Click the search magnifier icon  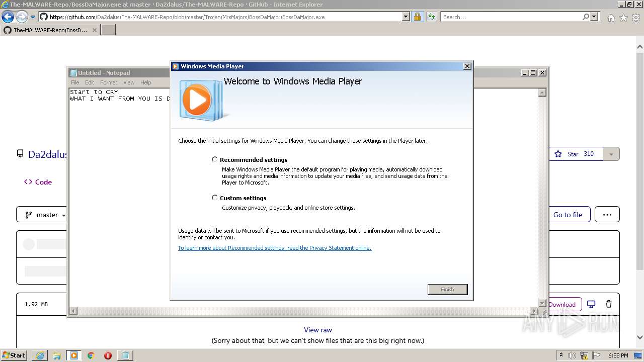586,17
